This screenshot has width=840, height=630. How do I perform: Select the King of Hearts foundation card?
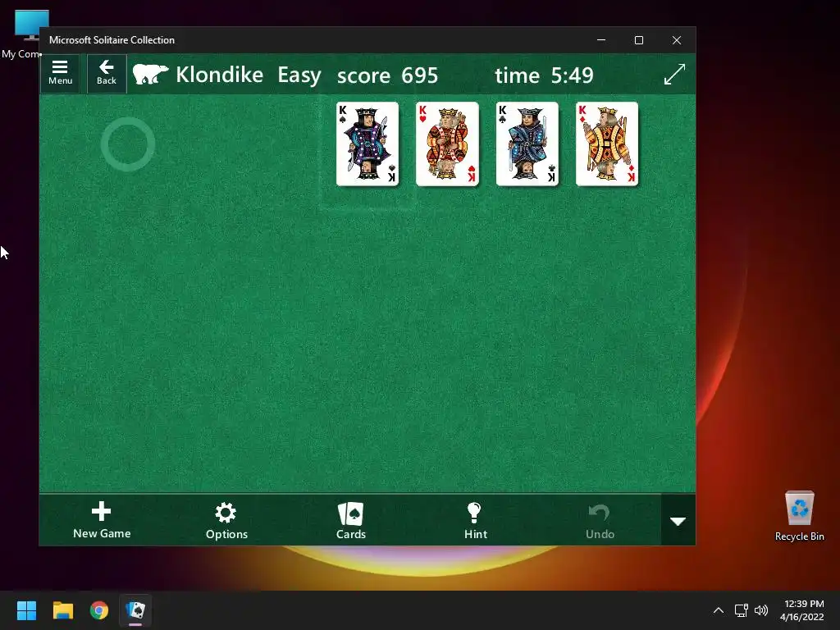coord(447,144)
